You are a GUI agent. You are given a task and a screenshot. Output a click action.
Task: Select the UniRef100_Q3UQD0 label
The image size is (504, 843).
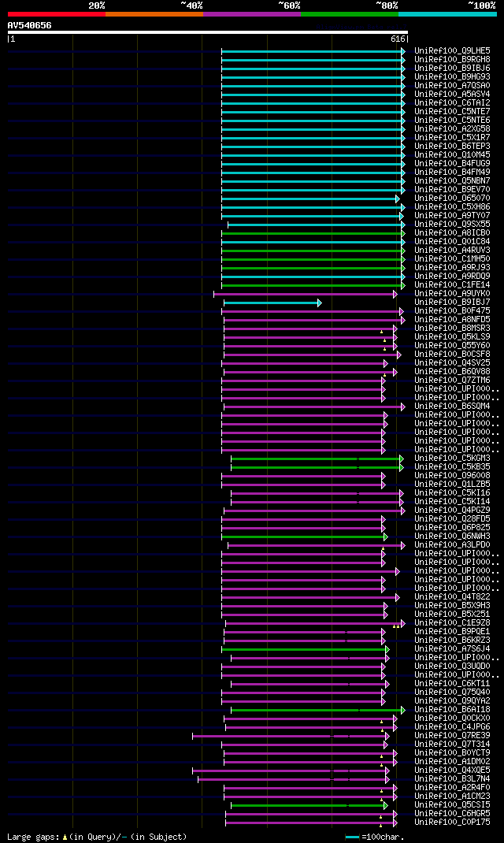coord(452,666)
